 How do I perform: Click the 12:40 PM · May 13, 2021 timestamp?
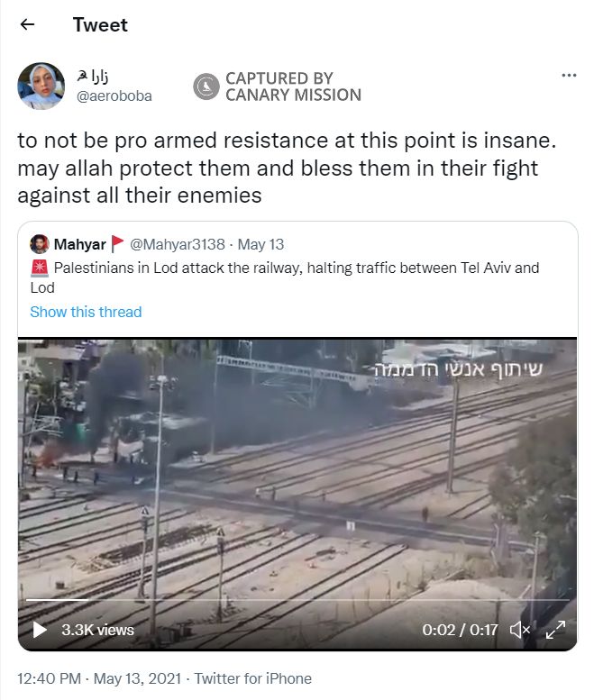pyautogui.click(x=99, y=678)
